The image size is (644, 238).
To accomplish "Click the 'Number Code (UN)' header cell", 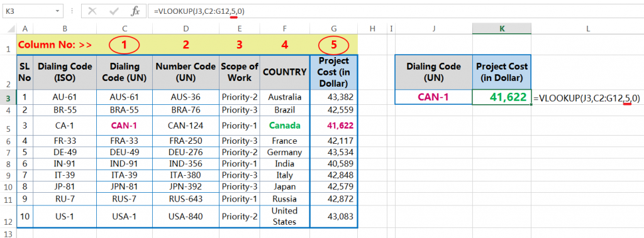I will tap(186, 72).
